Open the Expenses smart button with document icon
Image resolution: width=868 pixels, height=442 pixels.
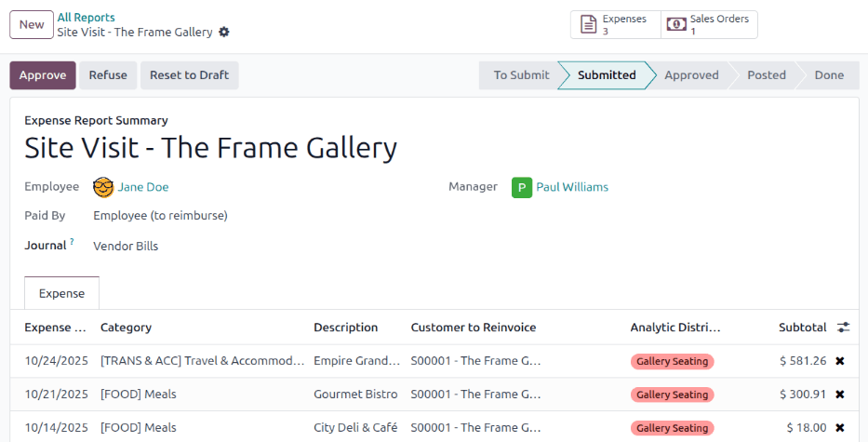pyautogui.click(x=615, y=24)
